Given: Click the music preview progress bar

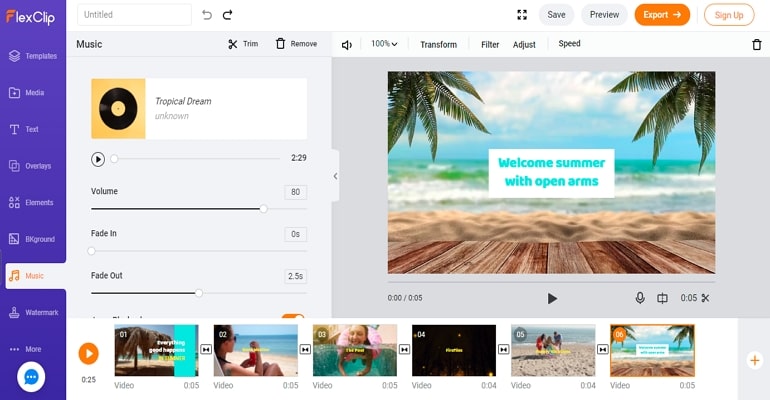Looking at the screenshot, I should coord(196,159).
